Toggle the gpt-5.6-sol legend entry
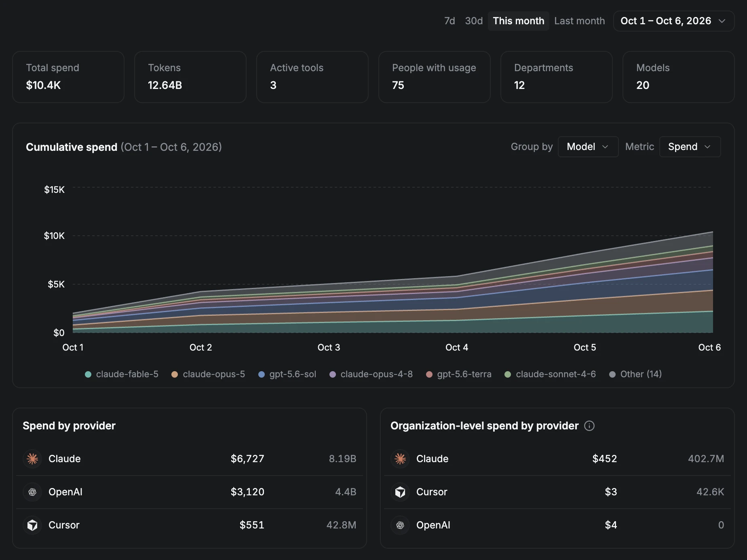The height and width of the screenshot is (560, 747). point(287,374)
